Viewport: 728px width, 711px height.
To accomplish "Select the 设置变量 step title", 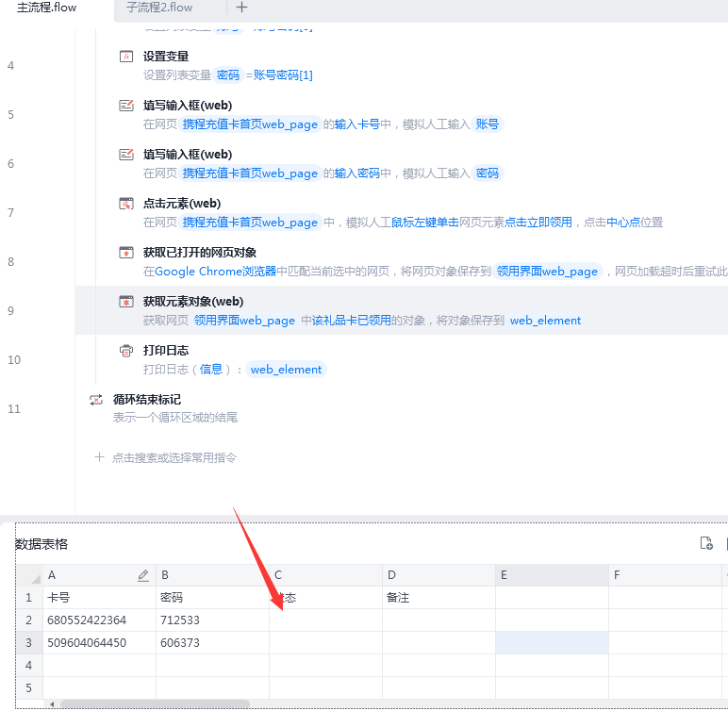I will (x=166, y=57).
